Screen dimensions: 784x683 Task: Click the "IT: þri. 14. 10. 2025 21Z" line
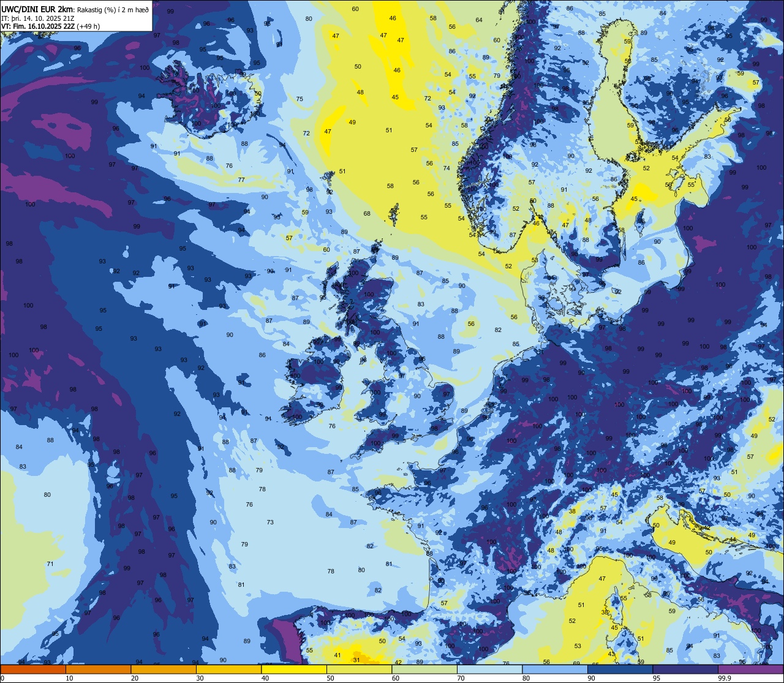coord(38,18)
